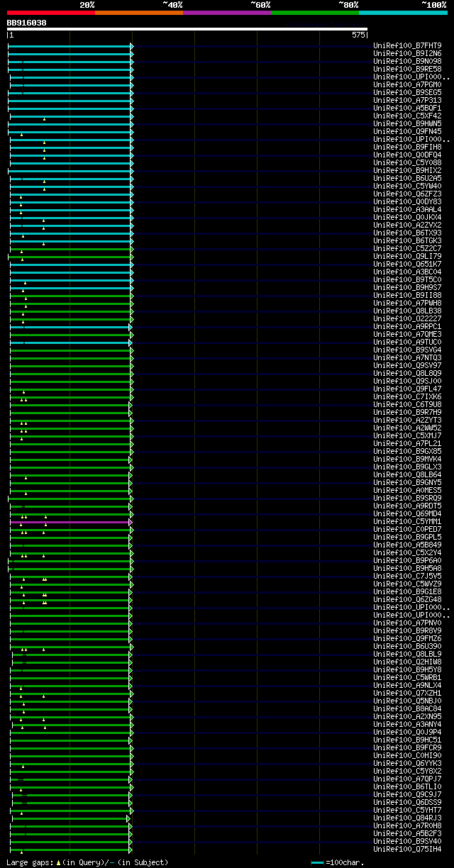Open hit UniRef100_B9I2N6
Image resolution: width=454 pixels, height=868 pixels.
click(407, 54)
